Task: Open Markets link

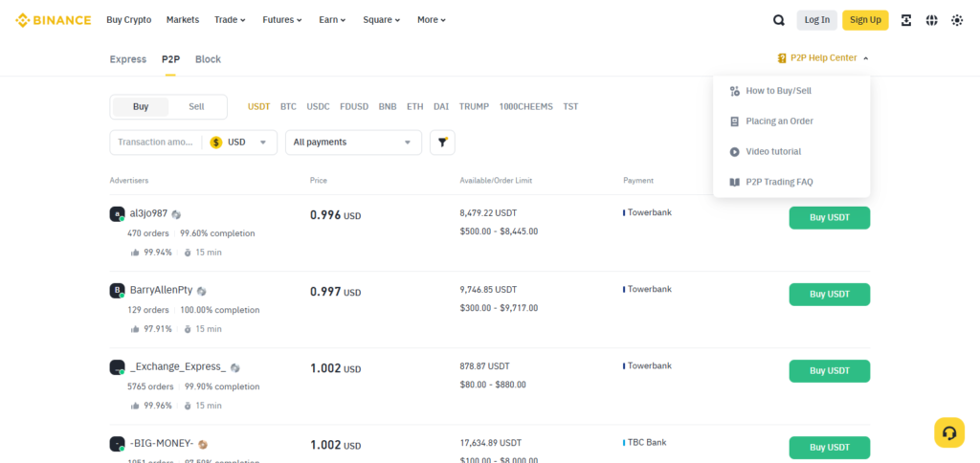Action: tap(183, 20)
